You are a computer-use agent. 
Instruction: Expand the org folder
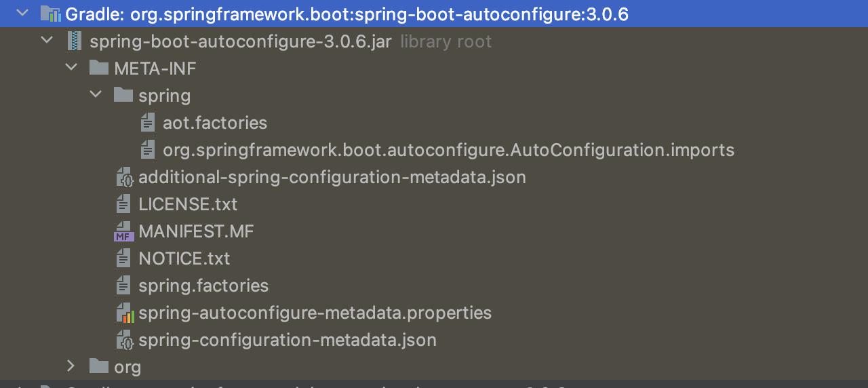click(71, 366)
